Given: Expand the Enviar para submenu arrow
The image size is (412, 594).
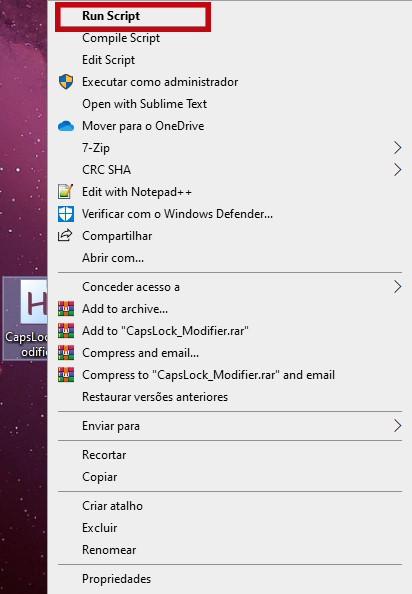Looking at the screenshot, I should (x=397, y=426).
